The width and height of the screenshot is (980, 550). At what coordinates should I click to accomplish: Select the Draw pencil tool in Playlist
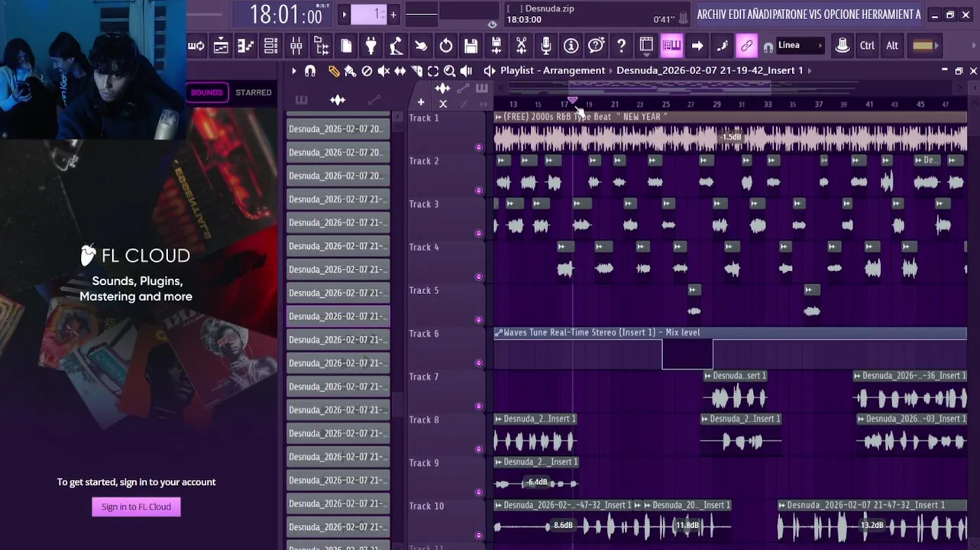[334, 70]
